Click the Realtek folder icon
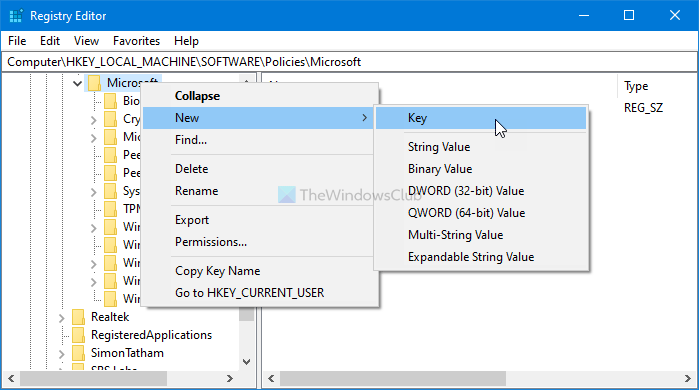 click(78, 317)
